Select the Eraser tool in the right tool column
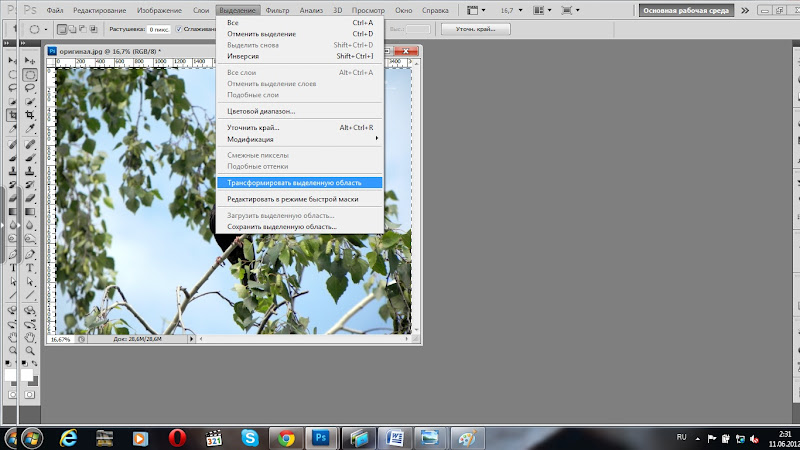This screenshot has width=800, height=450. (30, 198)
